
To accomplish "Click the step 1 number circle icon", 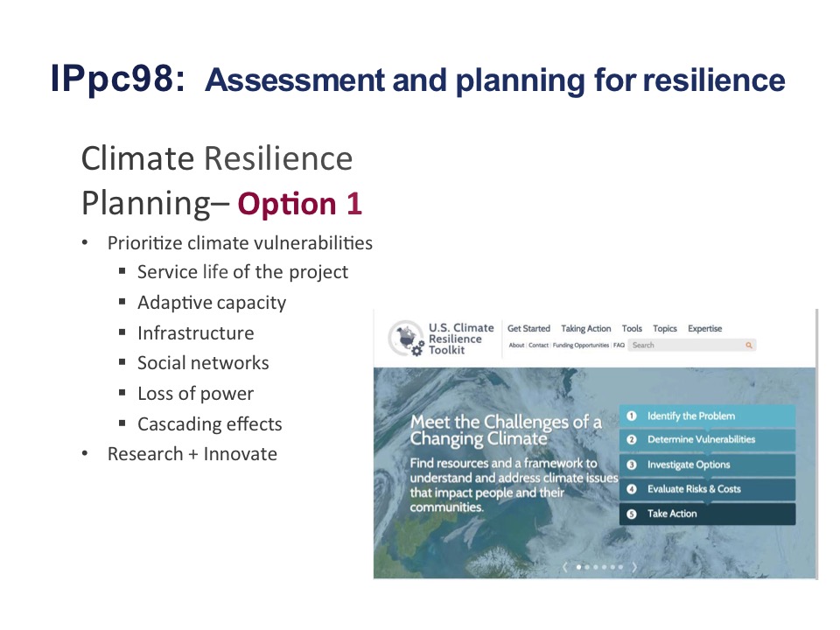I will click(x=631, y=416).
